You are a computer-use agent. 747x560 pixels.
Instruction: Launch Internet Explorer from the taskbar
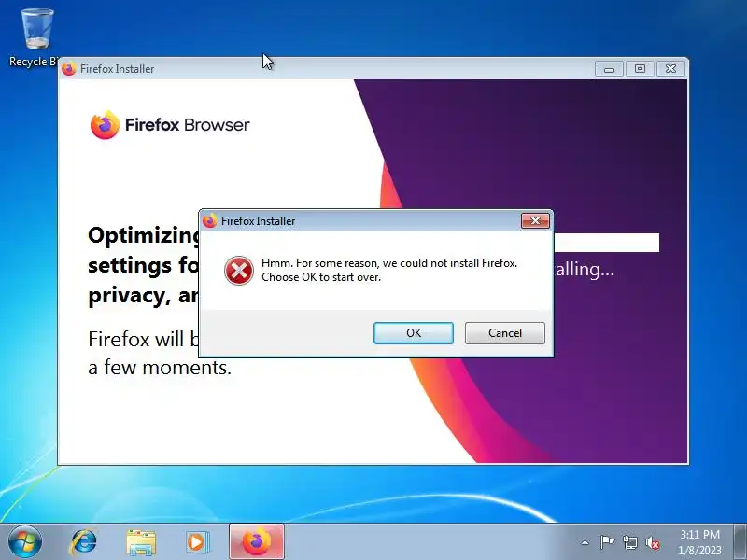(x=83, y=542)
